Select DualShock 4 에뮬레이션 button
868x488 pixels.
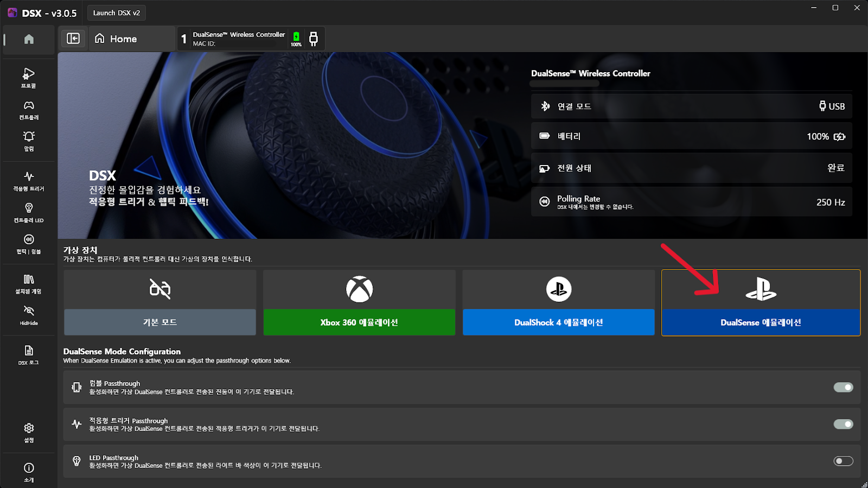[559, 322]
